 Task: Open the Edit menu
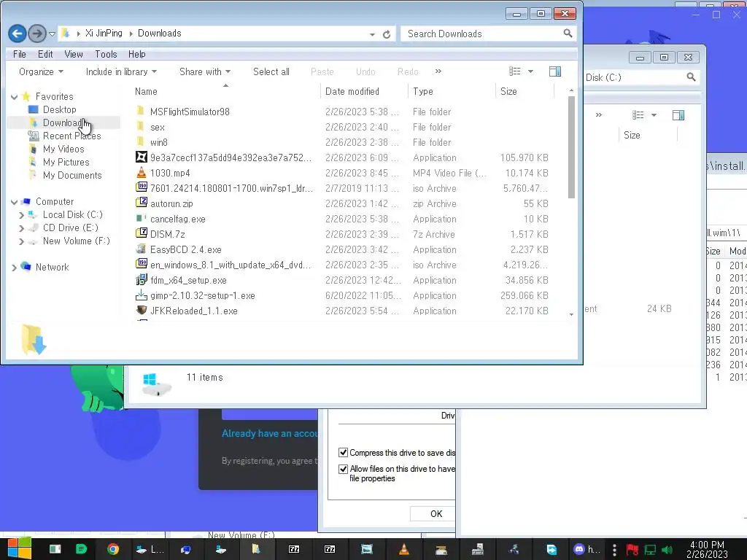coord(45,54)
